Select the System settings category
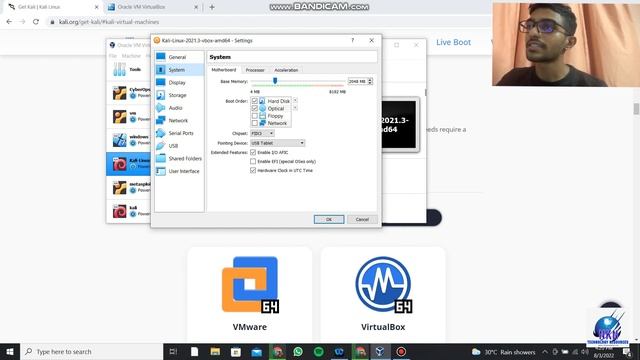This screenshot has height=360, width=640. [179, 70]
